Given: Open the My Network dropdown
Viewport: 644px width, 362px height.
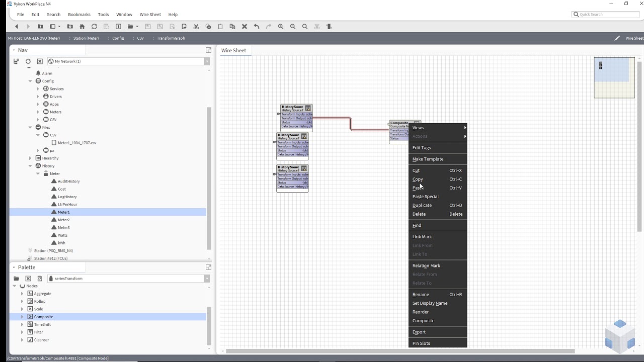Looking at the screenshot, I should point(207,61).
